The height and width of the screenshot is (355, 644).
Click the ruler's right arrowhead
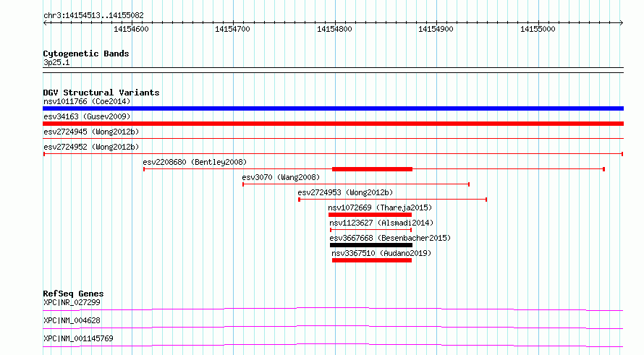point(622,23)
